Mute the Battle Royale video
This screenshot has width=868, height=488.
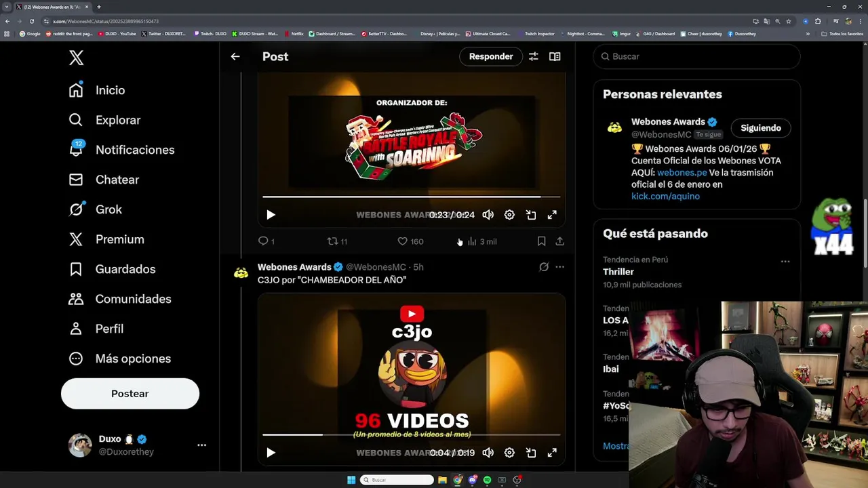tap(488, 215)
